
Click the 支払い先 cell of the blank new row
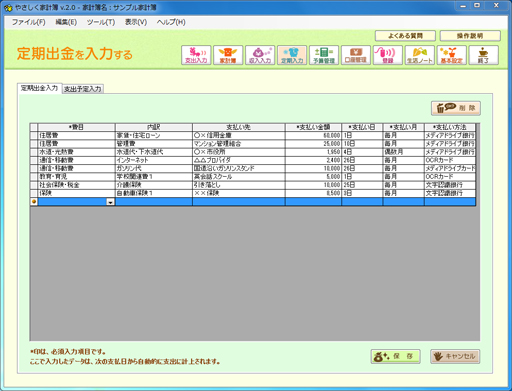pyautogui.click(x=239, y=202)
